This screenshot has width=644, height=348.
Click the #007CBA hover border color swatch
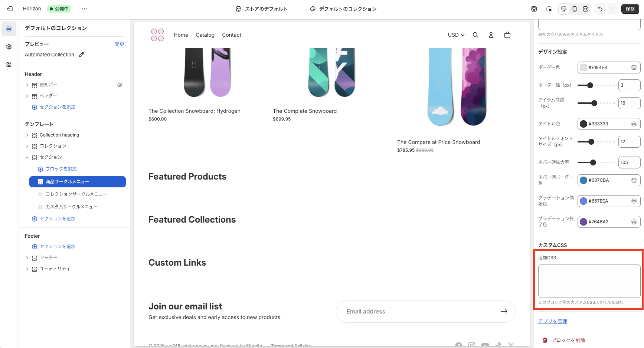(x=583, y=180)
